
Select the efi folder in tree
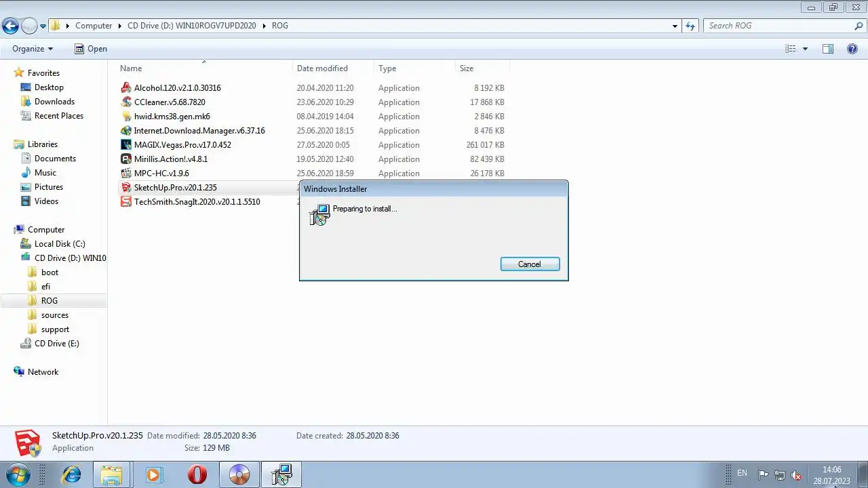[x=45, y=287]
